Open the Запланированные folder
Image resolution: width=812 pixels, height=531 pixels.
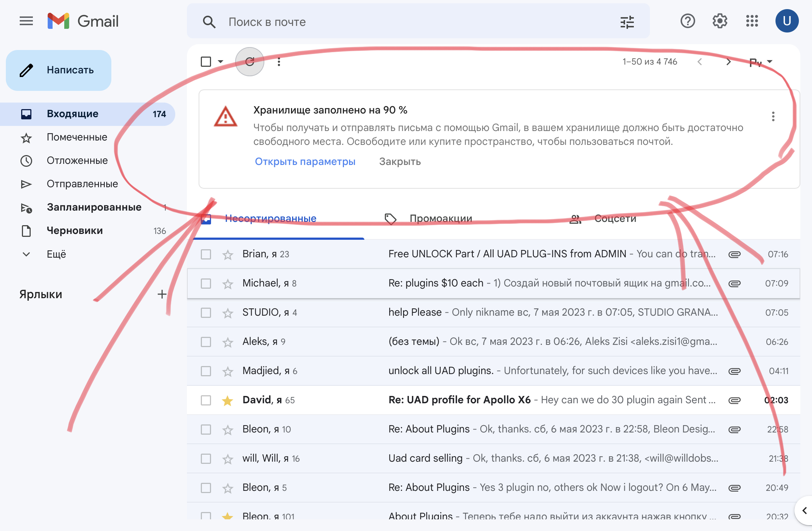[x=94, y=208]
